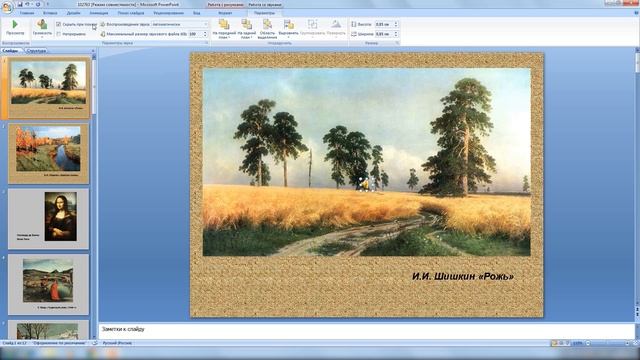Click the zoom in plus button

click(x=627, y=343)
